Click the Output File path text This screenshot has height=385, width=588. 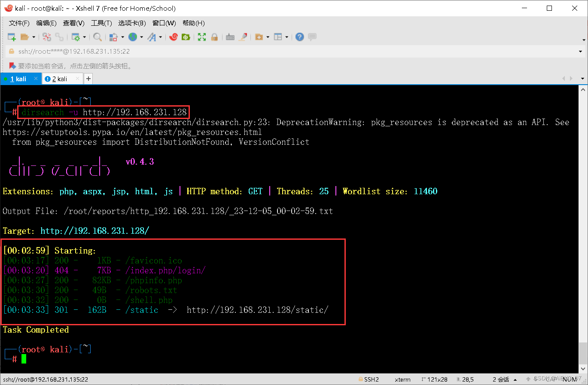coord(198,211)
